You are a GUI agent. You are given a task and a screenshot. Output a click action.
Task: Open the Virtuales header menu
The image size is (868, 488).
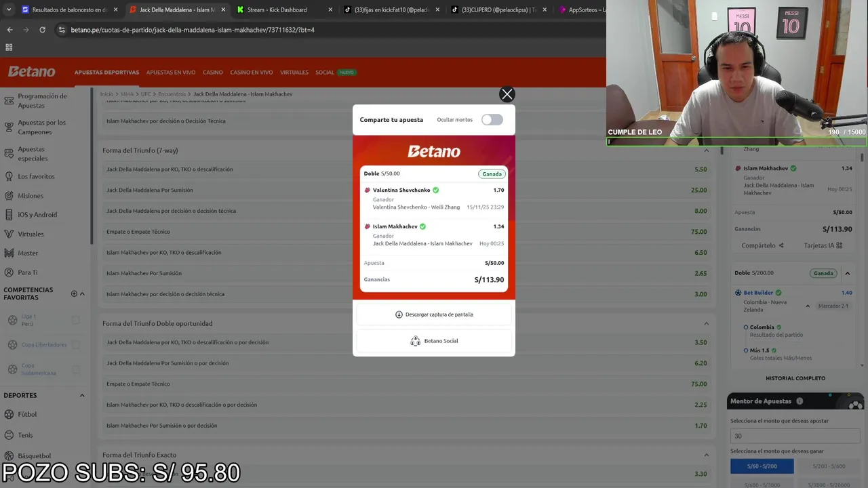click(294, 73)
